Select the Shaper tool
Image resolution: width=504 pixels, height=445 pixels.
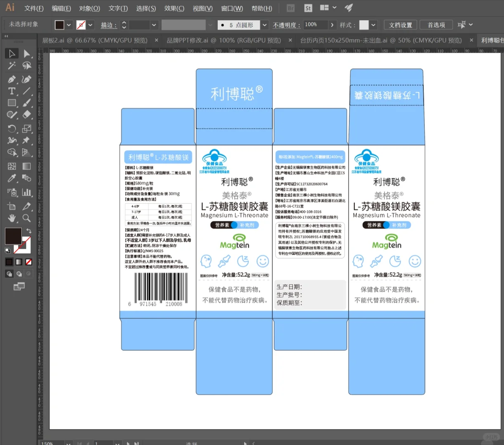coord(12,115)
